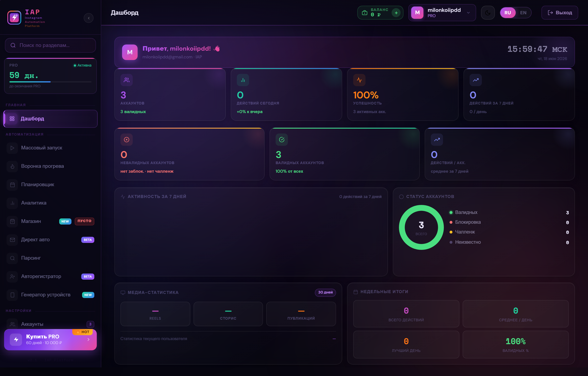Screen dimensions: 588x376
Task: Select the RU language option
Action: 508,13
